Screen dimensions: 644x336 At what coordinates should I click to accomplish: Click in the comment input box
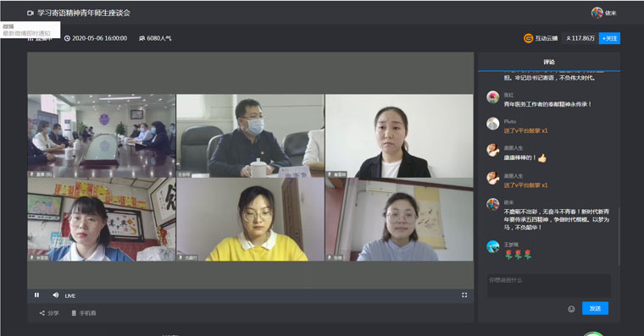click(x=549, y=285)
